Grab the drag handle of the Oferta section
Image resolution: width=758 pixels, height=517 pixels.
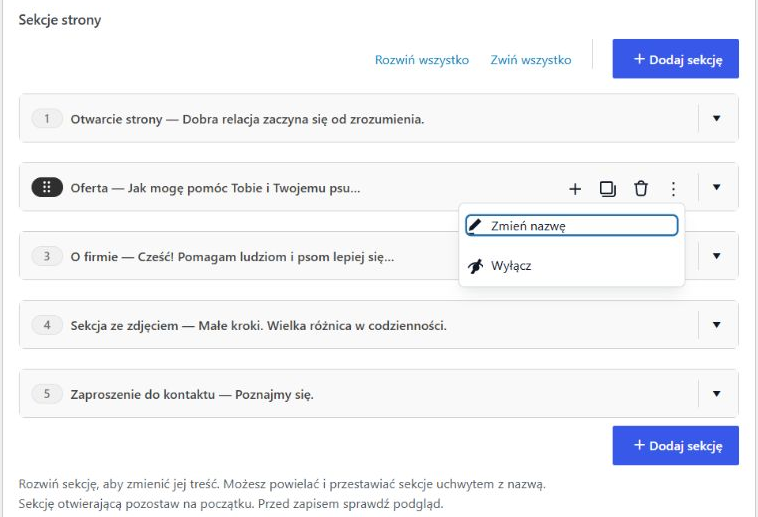pyautogui.click(x=47, y=187)
